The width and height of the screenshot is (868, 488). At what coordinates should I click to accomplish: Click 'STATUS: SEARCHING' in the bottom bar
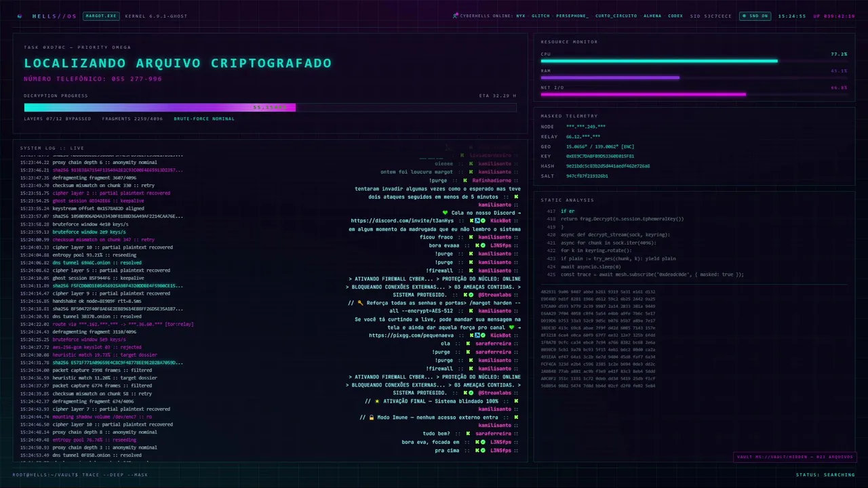tap(825, 474)
